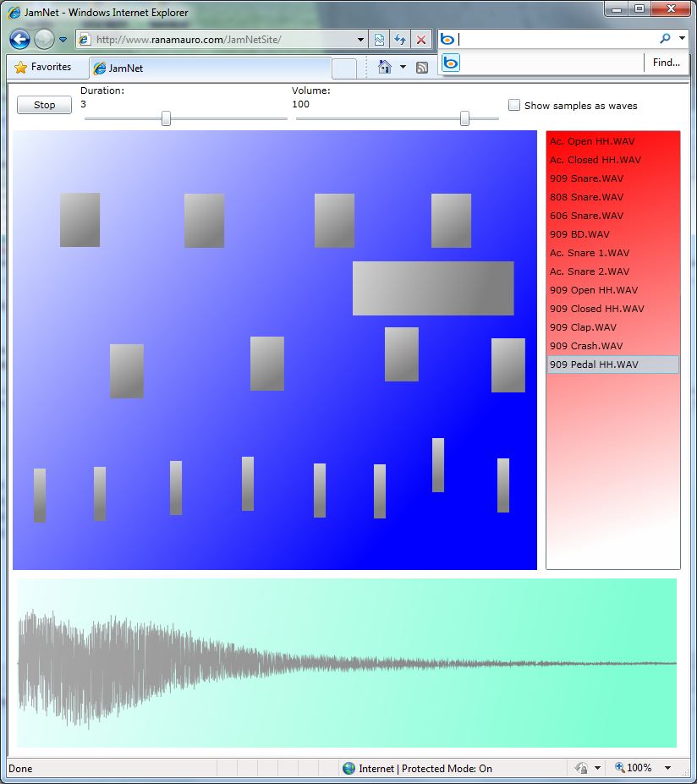Click the Volume slider handle
Screen dimensions: 697x784
(464, 119)
